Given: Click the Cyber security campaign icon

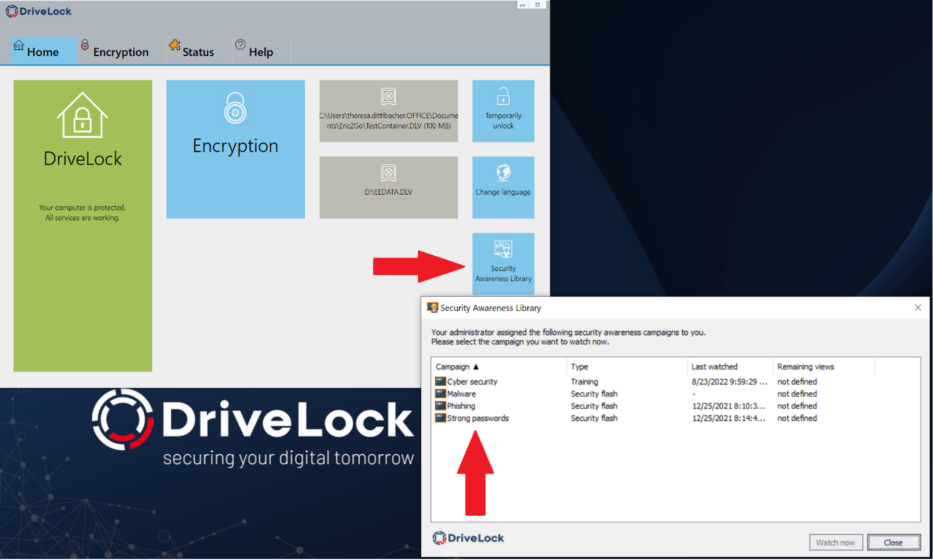Looking at the screenshot, I should point(440,381).
